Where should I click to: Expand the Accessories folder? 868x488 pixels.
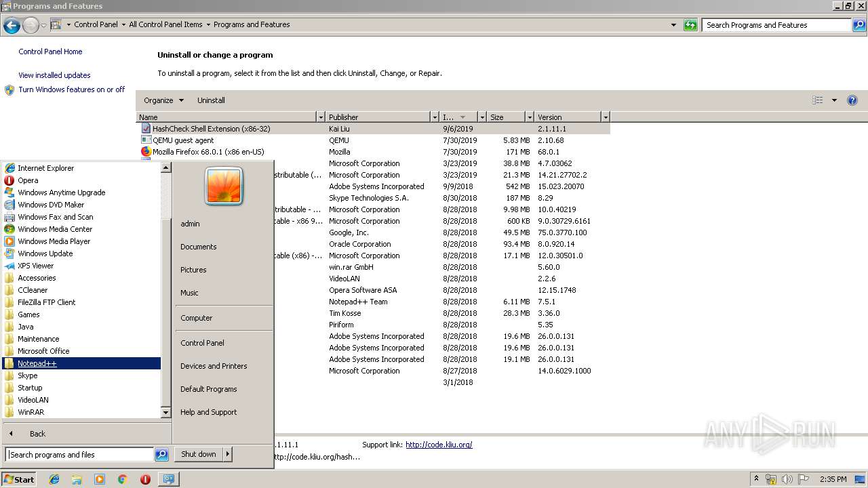(x=37, y=278)
